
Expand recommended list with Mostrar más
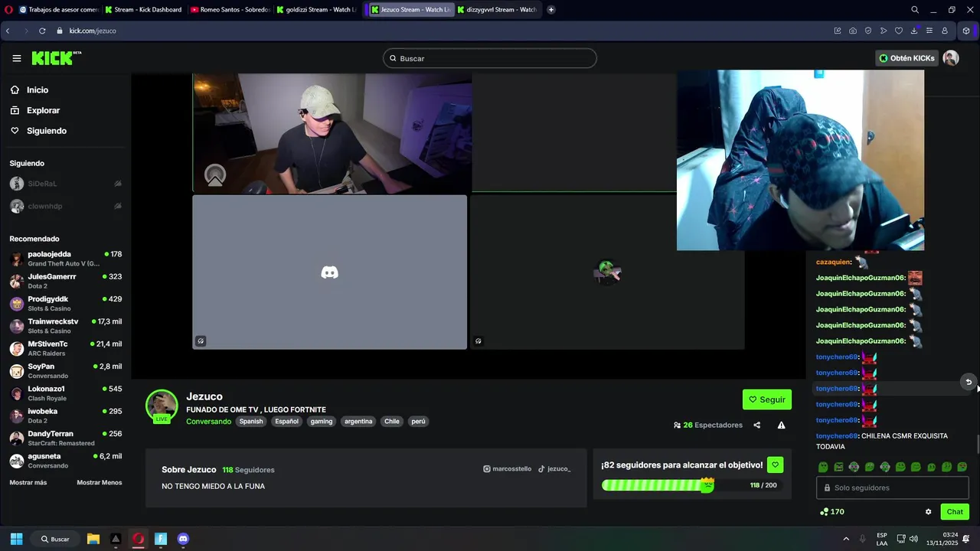(28, 483)
